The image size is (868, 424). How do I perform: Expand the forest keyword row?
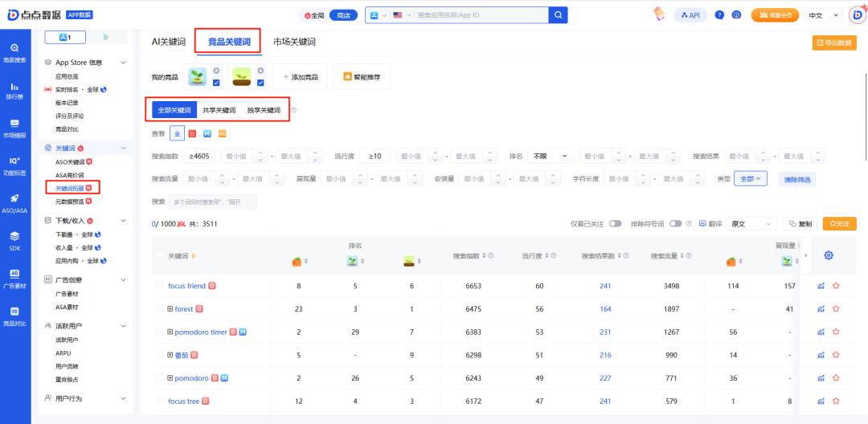170,309
